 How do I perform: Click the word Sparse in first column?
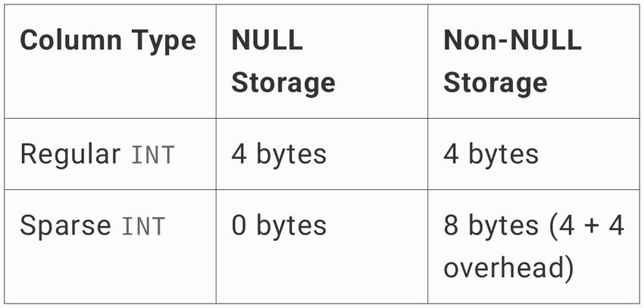tap(65, 226)
